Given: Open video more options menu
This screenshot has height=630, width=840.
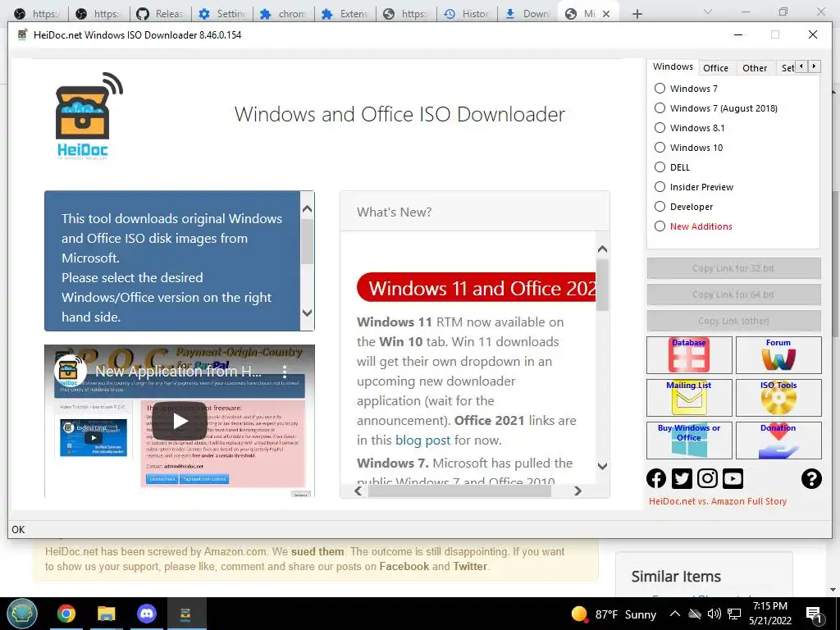Looking at the screenshot, I should [x=285, y=371].
